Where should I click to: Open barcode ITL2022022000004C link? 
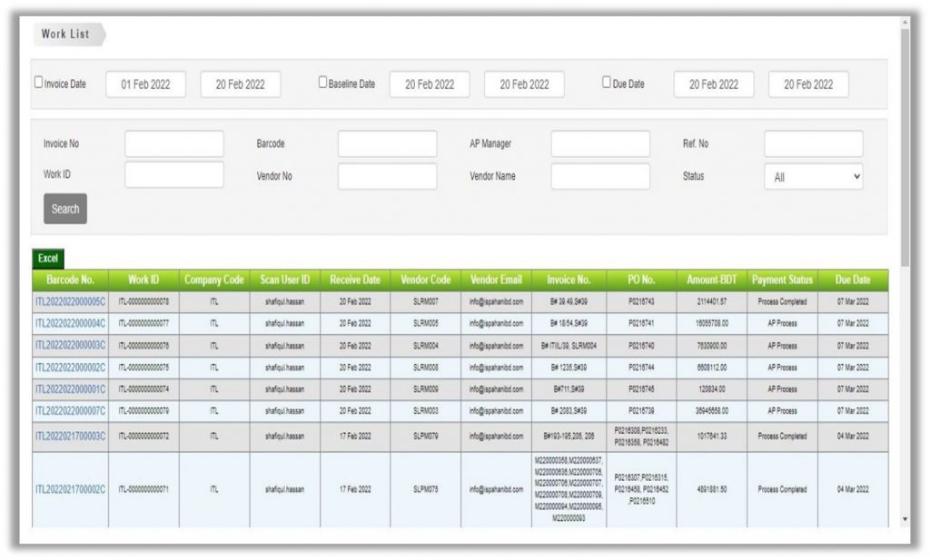point(70,323)
